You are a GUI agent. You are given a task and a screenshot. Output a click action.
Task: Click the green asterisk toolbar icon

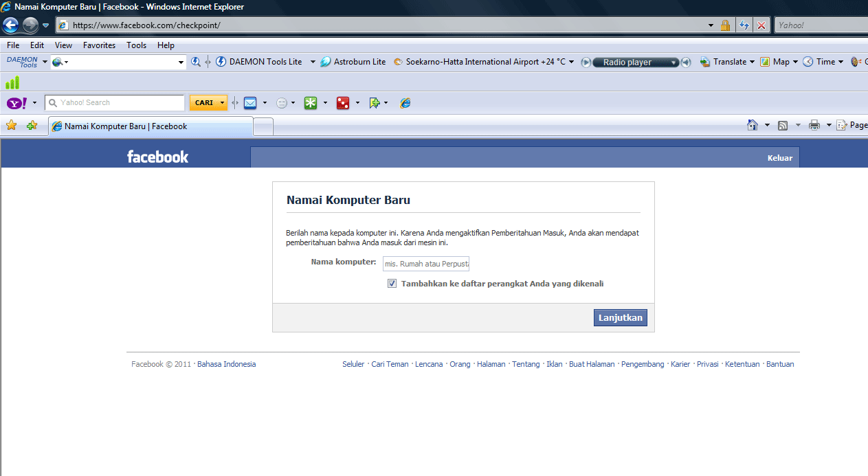tap(311, 103)
